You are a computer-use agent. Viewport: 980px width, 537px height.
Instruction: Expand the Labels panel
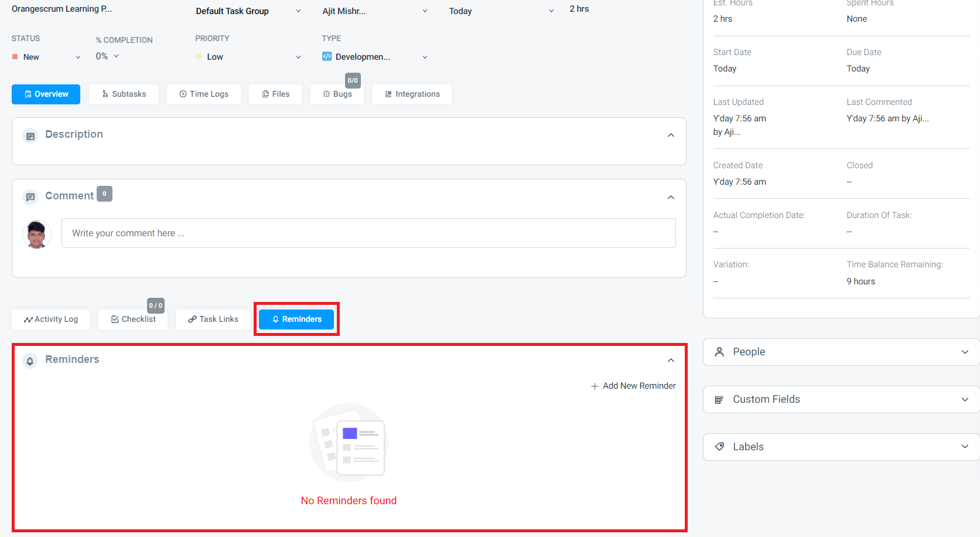tap(841, 447)
